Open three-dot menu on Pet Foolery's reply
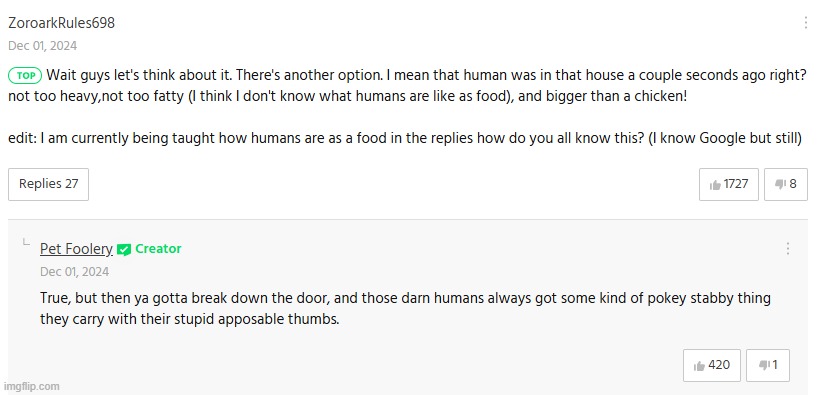 [788, 249]
